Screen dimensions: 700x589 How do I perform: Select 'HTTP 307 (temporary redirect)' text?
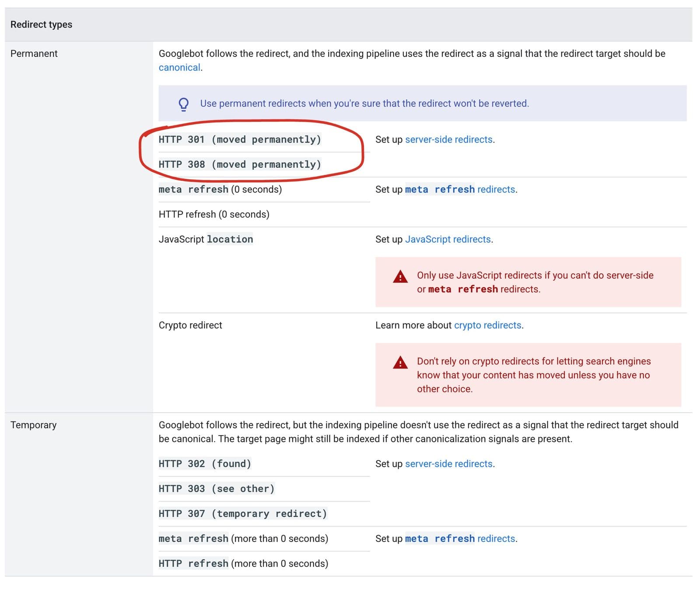243,514
